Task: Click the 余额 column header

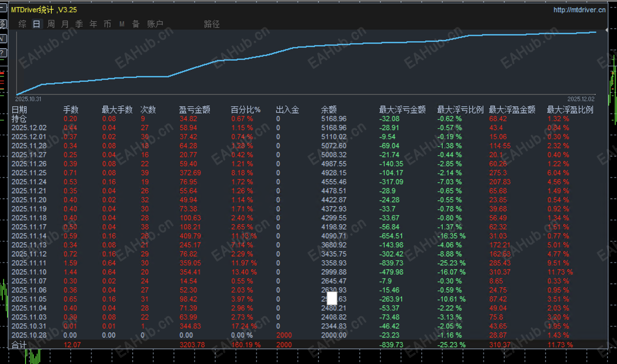Action: 329,110
